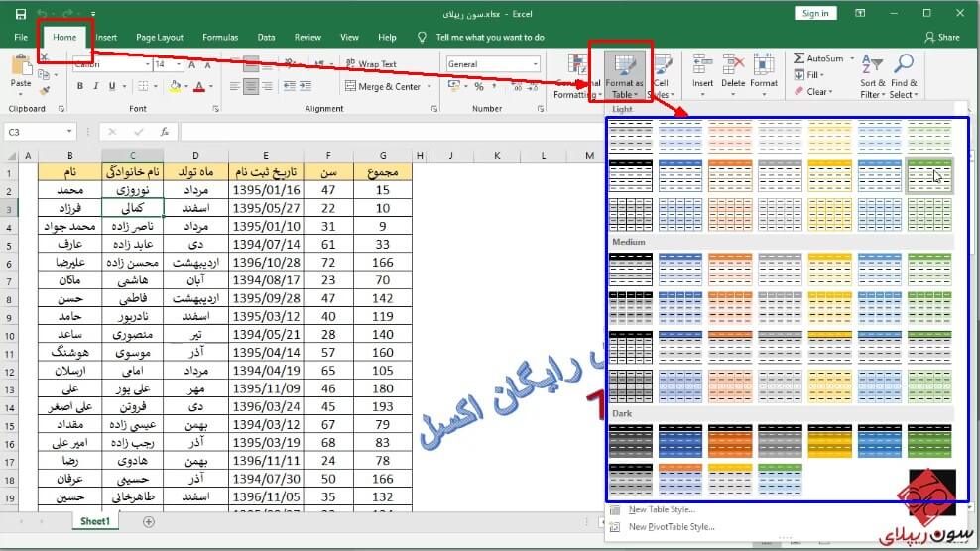Toggle Italic formatting
980x551 pixels.
(x=96, y=86)
